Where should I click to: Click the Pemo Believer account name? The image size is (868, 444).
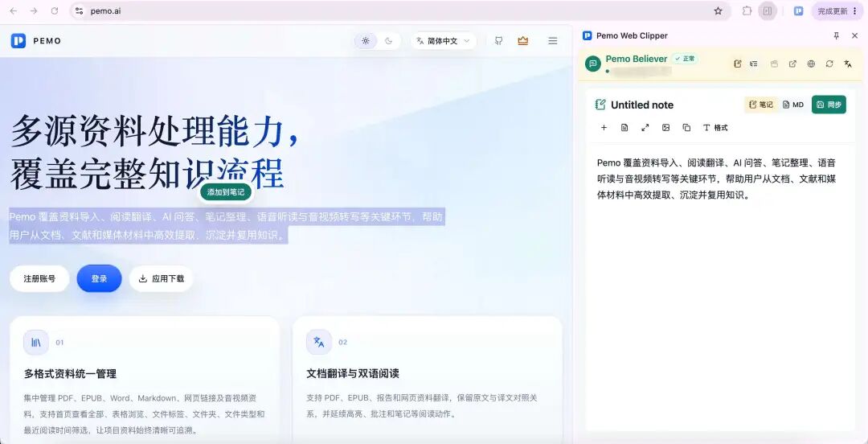pos(636,59)
